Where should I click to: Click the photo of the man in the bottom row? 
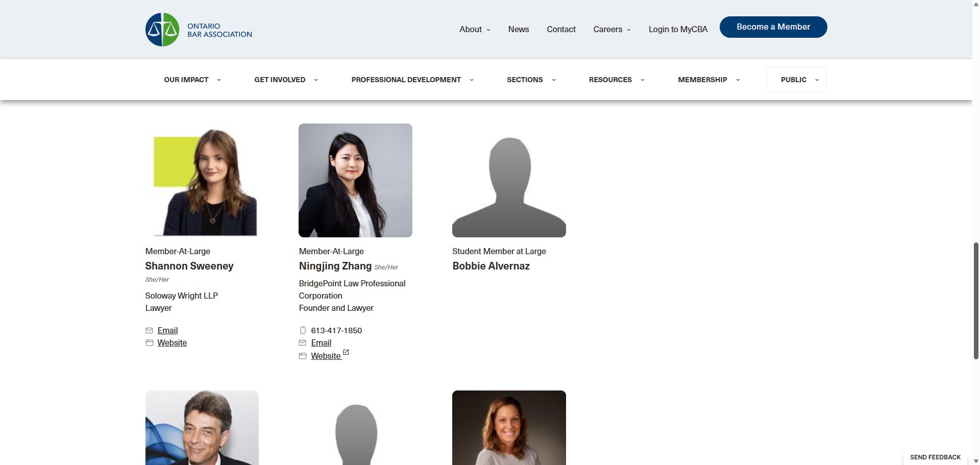(202, 428)
